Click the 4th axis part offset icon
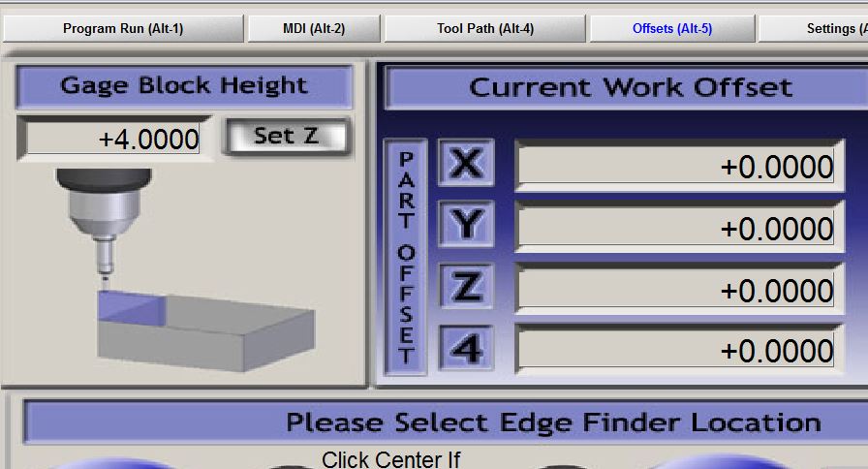 tap(466, 348)
